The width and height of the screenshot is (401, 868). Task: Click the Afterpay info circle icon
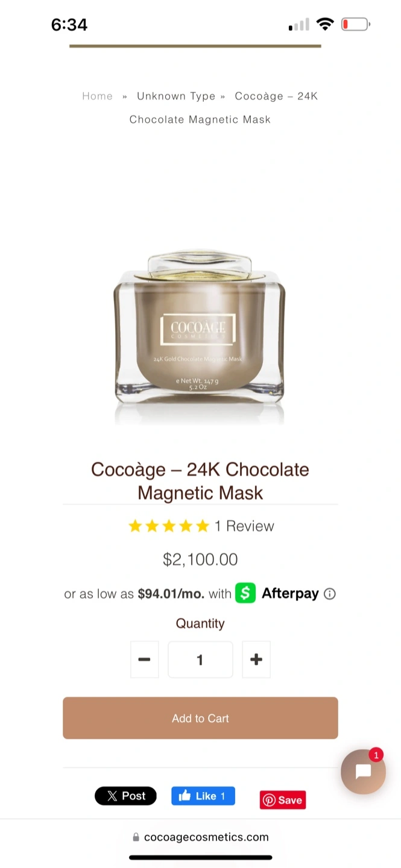pyautogui.click(x=330, y=594)
